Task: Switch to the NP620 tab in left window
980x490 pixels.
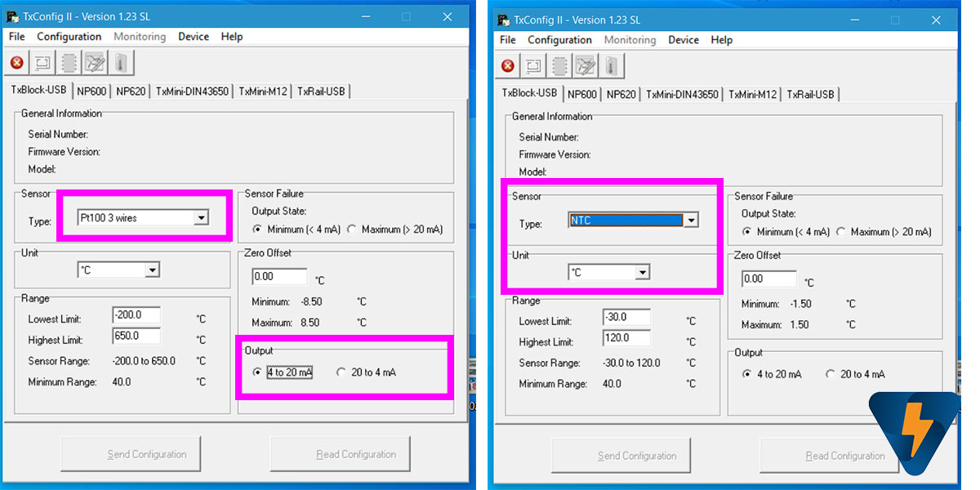Action: [131, 91]
